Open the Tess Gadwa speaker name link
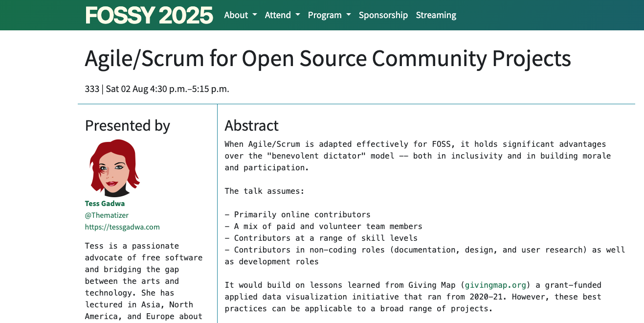644x323 pixels. 105,204
